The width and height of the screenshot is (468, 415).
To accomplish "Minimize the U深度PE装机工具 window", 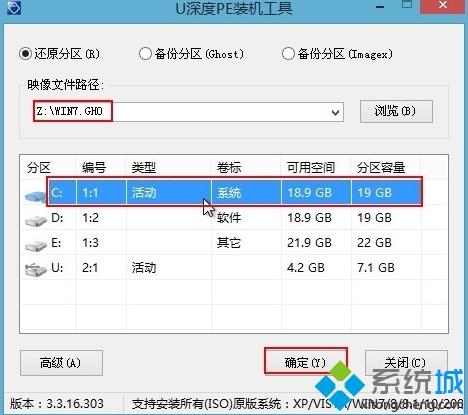I will click(x=380, y=7).
